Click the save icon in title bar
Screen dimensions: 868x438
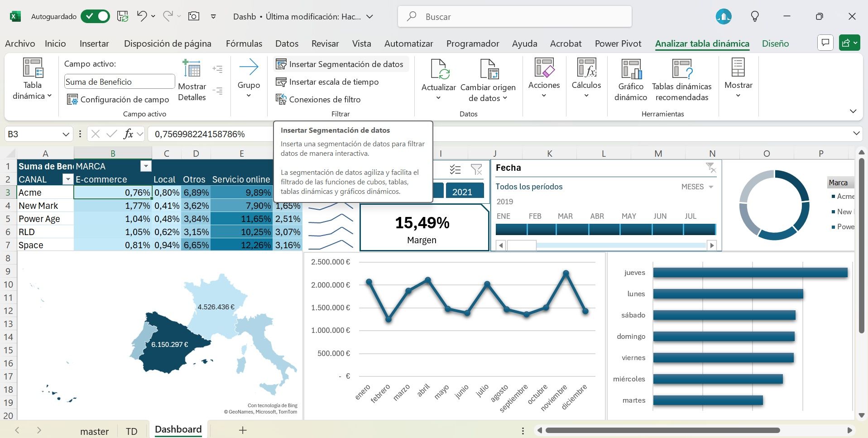click(x=123, y=16)
